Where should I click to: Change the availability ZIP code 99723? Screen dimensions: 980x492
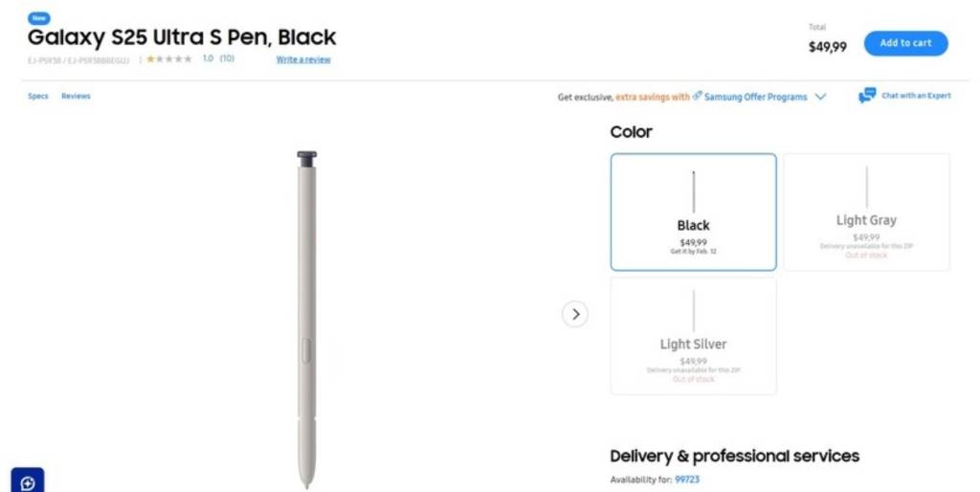pyautogui.click(x=687, y=480)
